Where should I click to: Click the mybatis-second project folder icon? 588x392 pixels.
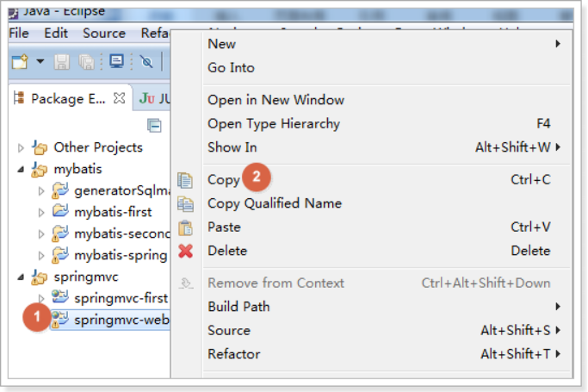60,233
